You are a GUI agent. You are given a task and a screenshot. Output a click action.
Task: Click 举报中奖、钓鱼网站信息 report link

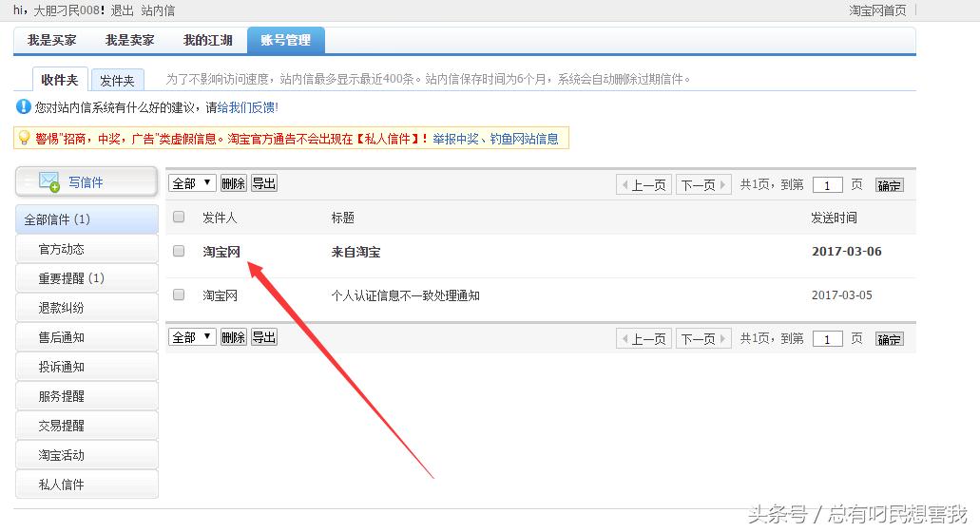[495, 139]
